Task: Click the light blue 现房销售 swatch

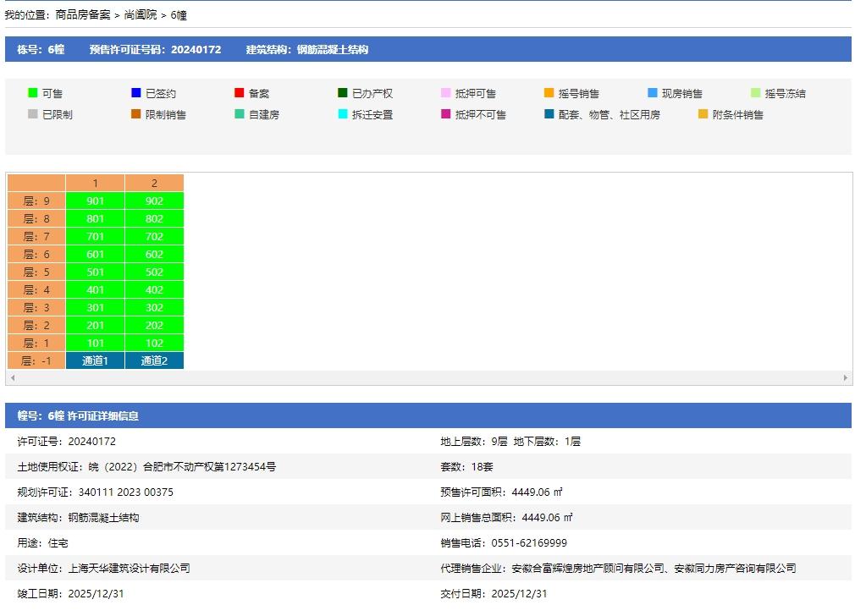Action: (x=652, y=93)
